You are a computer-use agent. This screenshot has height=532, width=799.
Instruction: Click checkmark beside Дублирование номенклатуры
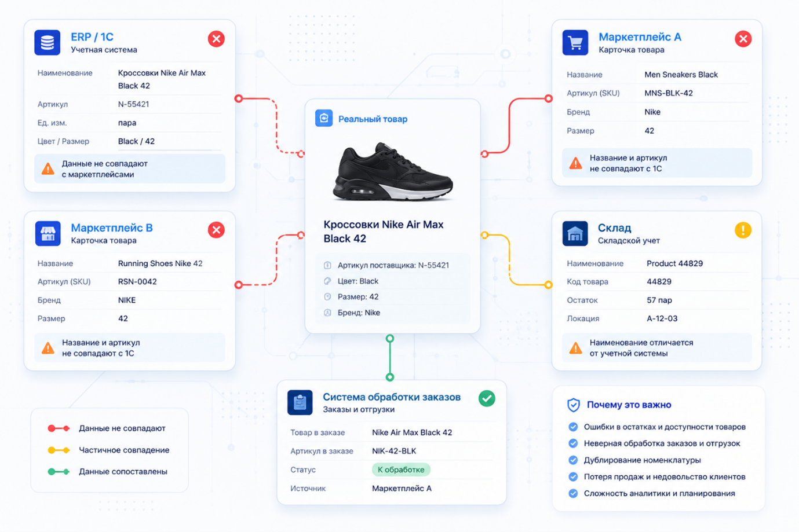pyautogui.click(x=573, y=460)
